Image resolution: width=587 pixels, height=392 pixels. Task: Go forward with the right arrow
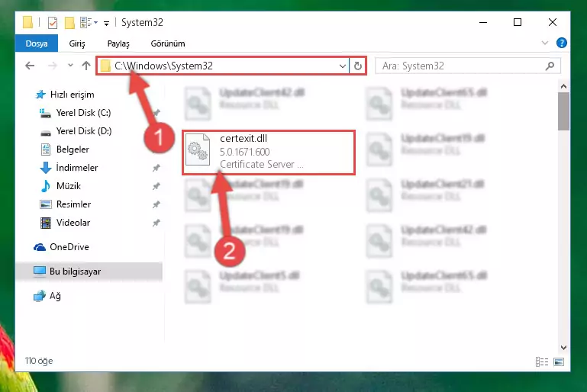coord(53,66)
